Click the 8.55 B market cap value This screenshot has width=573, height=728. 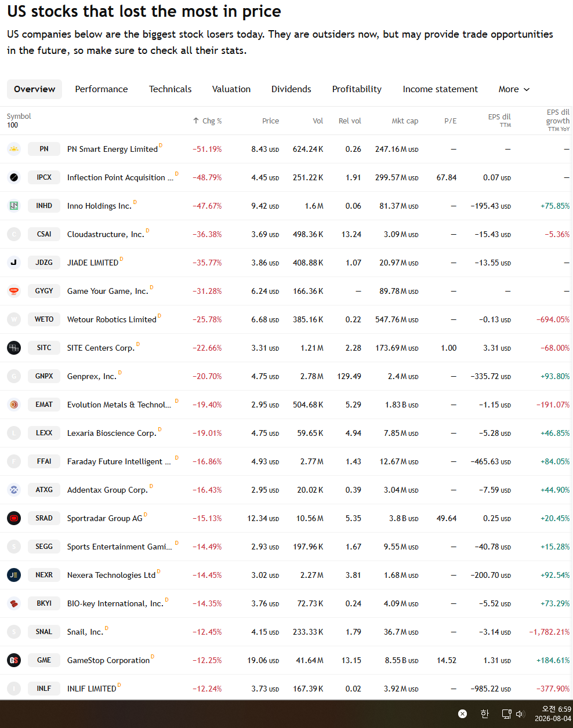coord(401,660)
